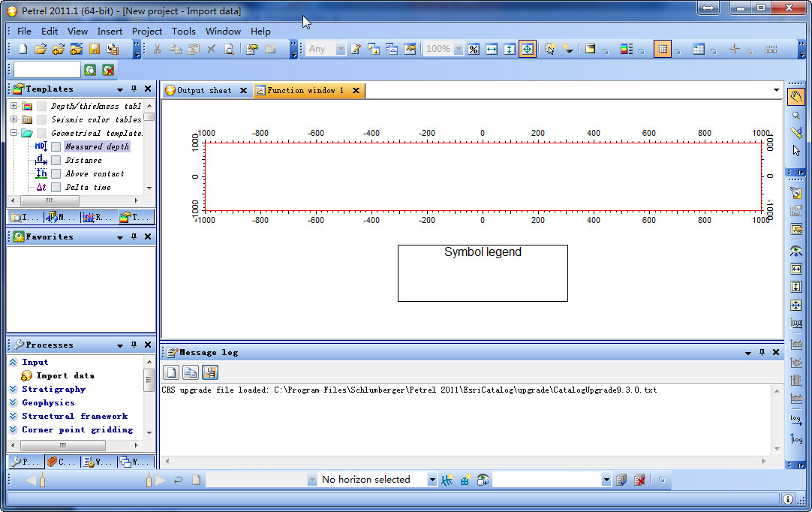Tick the Seismic color tables checkbox
This screenshot has height=512, width=812.
(x=42, y=119)
